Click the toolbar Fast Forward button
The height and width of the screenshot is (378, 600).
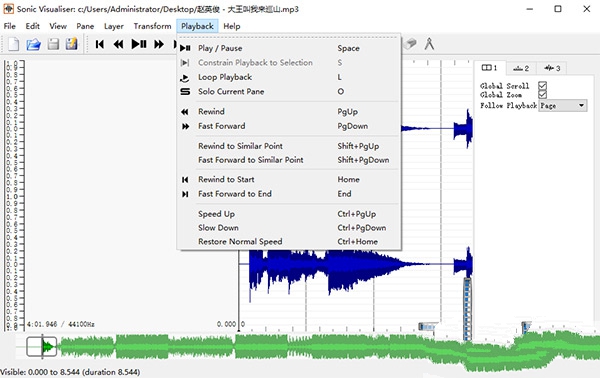pyautogui.click(x=159, y=44)
